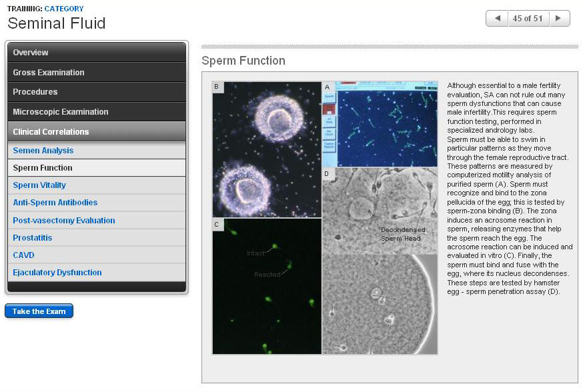585x392 pixels.
Task: Open Post-vasectomy Evaluation topic
Action: tap(64, 220)
